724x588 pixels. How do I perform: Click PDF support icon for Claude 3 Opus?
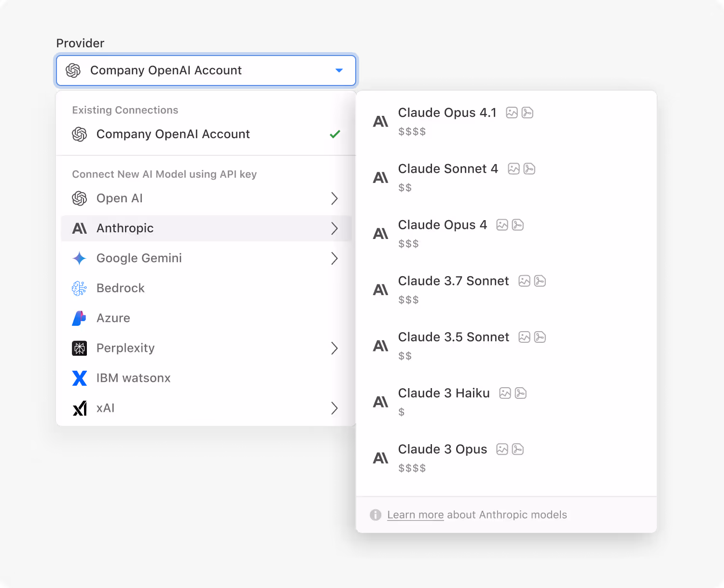517,449
